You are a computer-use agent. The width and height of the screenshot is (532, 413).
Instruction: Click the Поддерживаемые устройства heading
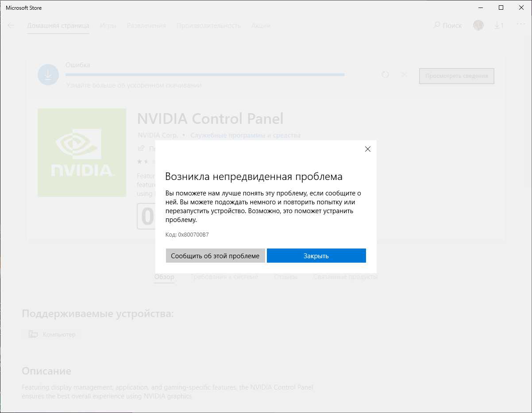(x=98, y=314)
